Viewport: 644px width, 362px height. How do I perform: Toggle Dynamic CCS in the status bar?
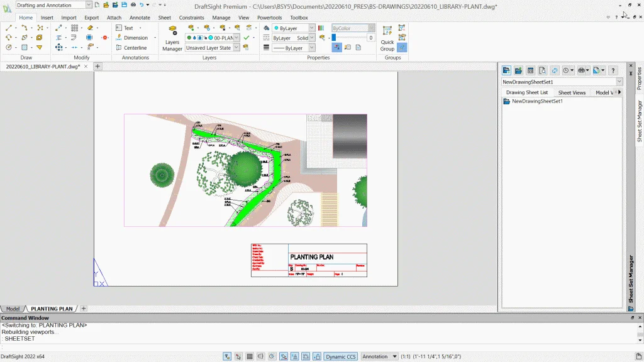tap(341, 356)
